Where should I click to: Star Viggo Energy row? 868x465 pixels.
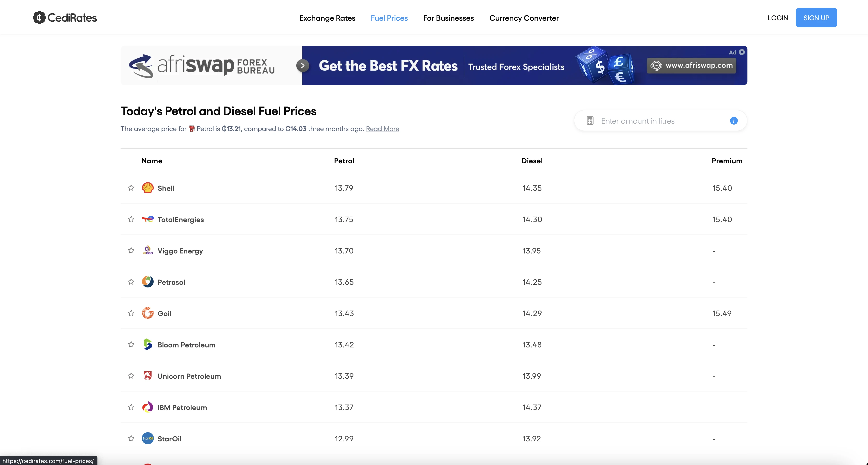coord(131,251)
